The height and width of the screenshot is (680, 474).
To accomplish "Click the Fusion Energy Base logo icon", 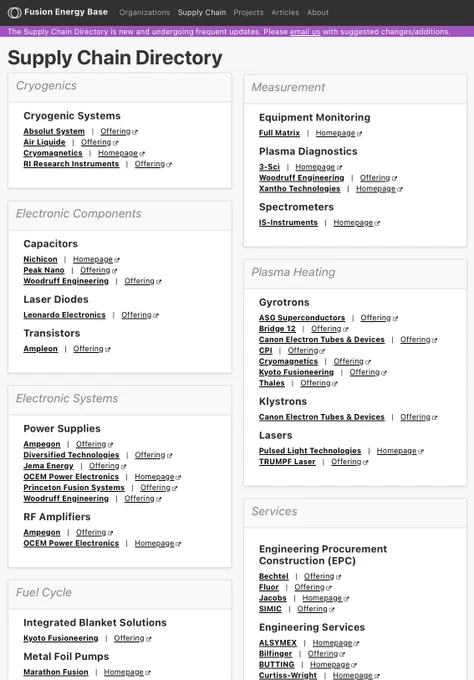I will pyautogui.click(x=14, y=13).
